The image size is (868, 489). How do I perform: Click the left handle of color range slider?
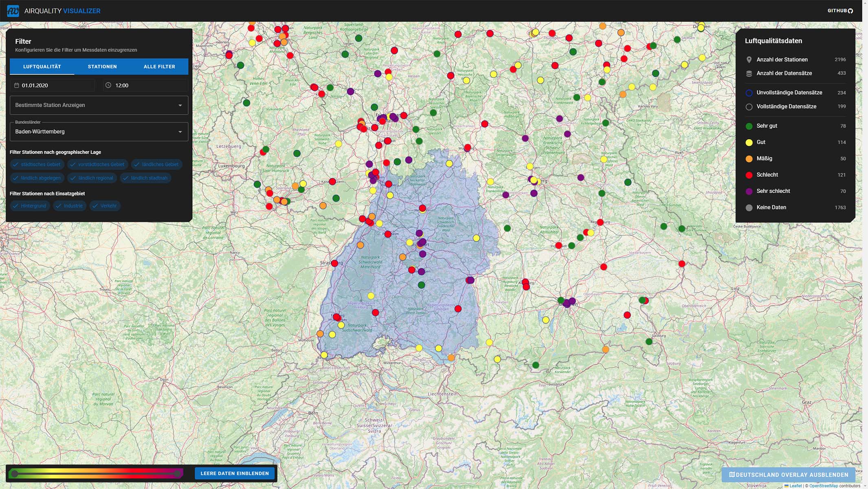click(x=15, y=474)
